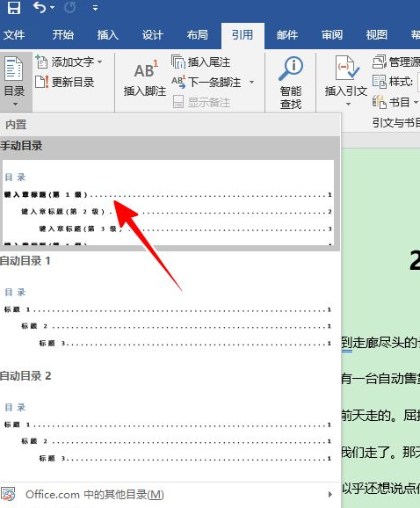This screenshot has width=420, height=508.
Task: Click the Office.com icon in menu
Action: pos(8,495)
